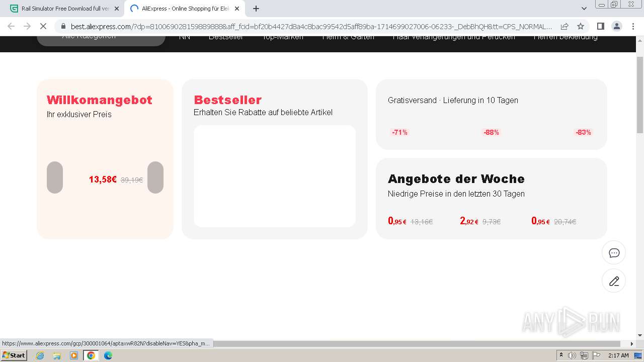Click the Start button
The height and width of the screenshot is (362, 644).
14,355
